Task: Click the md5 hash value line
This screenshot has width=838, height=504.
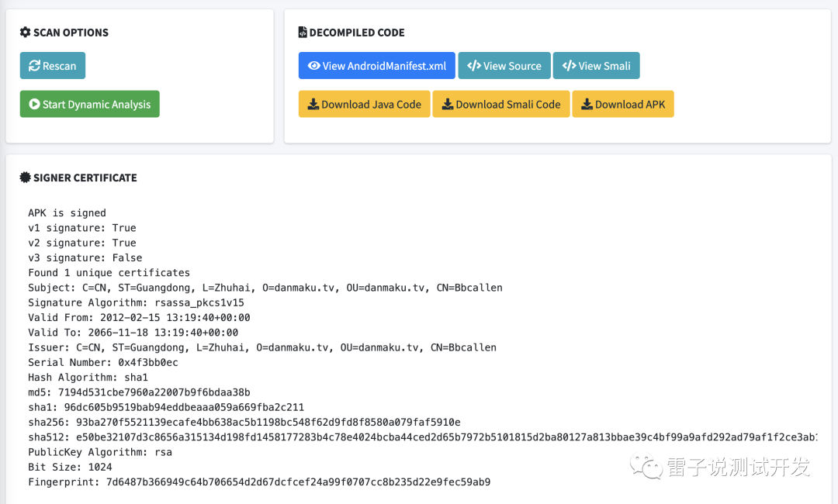Action: click(139, 392)
